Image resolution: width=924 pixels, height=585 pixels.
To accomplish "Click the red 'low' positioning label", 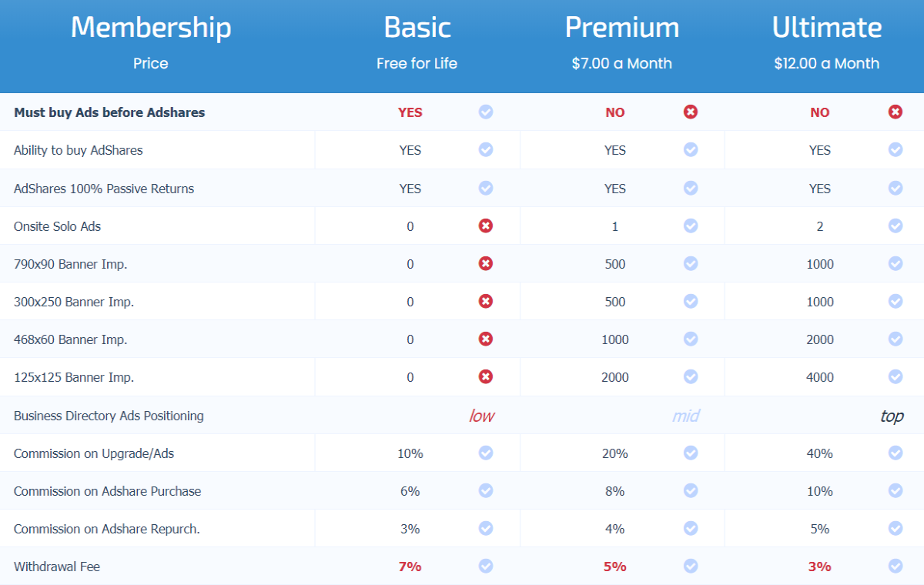I will (x=481, y=416).
